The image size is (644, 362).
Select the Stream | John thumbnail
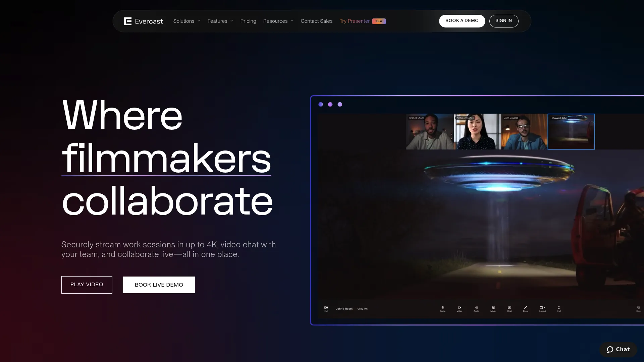pyautogui.click(x=571, y=131)
